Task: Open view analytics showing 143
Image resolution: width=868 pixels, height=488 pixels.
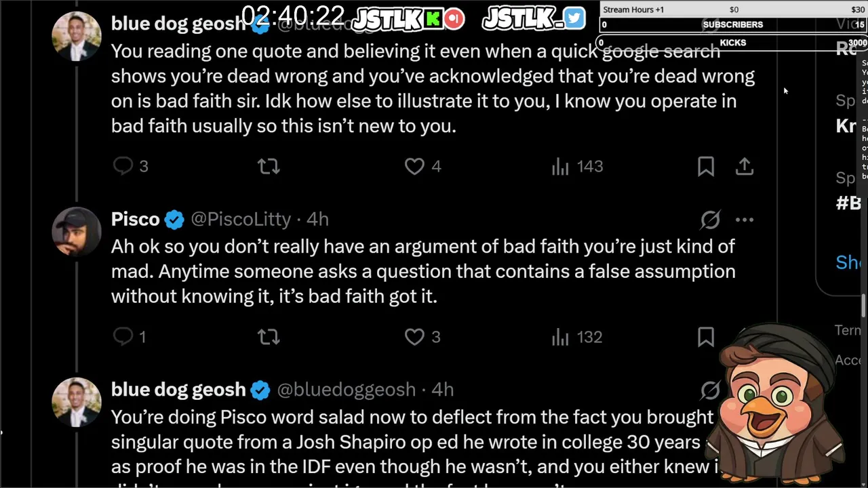Action: point(560,167)
